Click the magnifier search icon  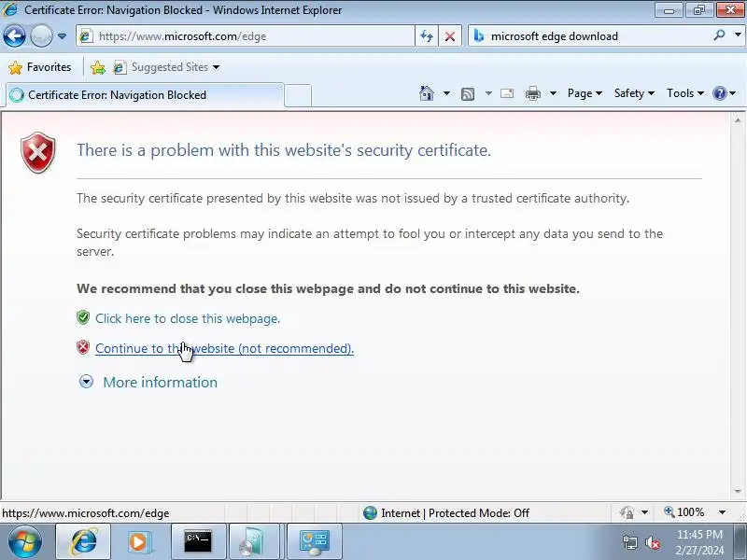click(x=719, y=35)
